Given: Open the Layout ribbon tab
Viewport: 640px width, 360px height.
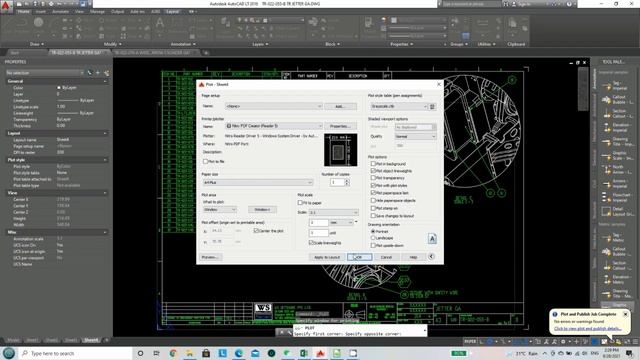Looking at the screenshot, I should tap(172, 11).
